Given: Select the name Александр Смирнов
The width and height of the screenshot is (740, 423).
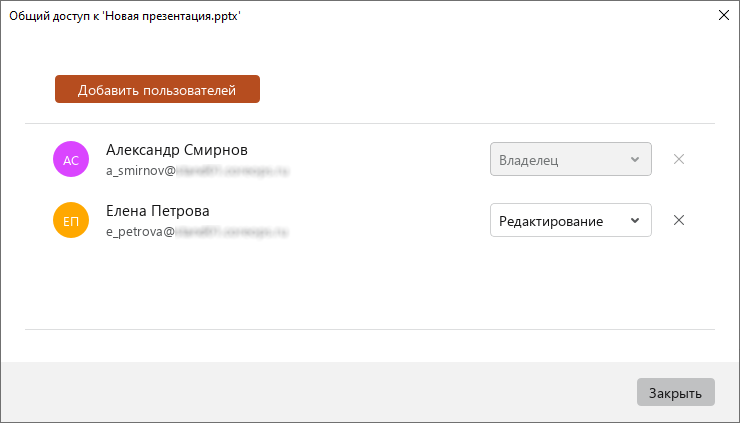Looking at the screenshot, I should click(x=177, y=150).
